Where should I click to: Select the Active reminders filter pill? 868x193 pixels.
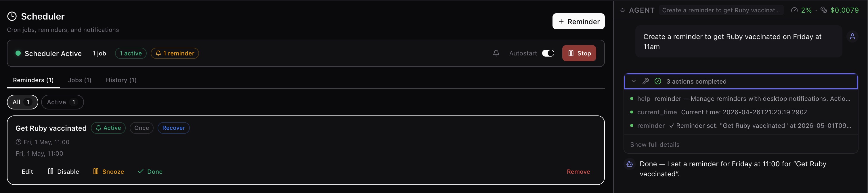pos(62,102)
